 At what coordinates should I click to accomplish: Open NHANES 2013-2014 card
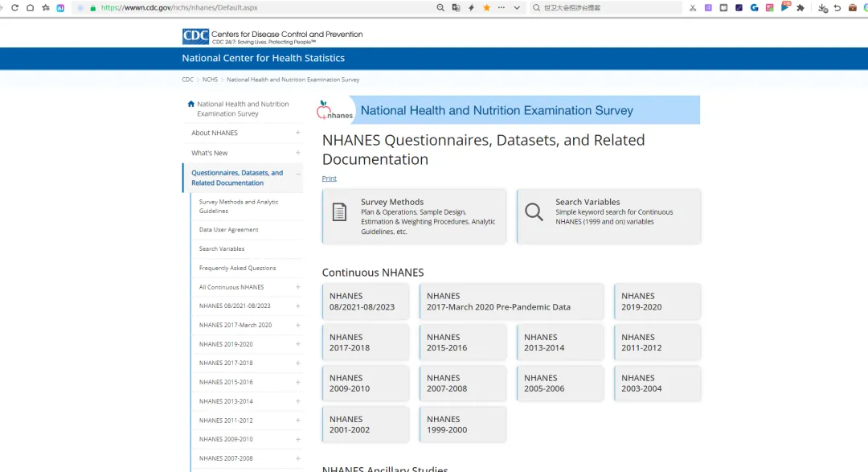click(x=560, y=343)
